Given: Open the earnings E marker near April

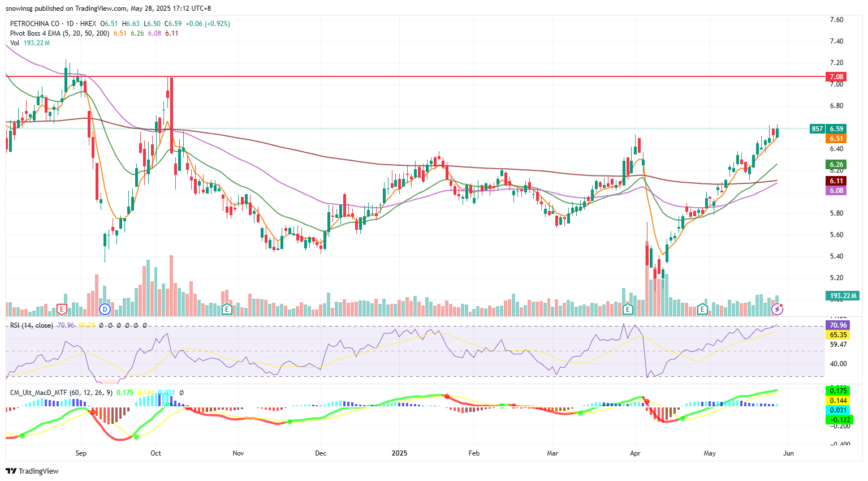Looking at the screenshot, I should (x=628, y=309).
